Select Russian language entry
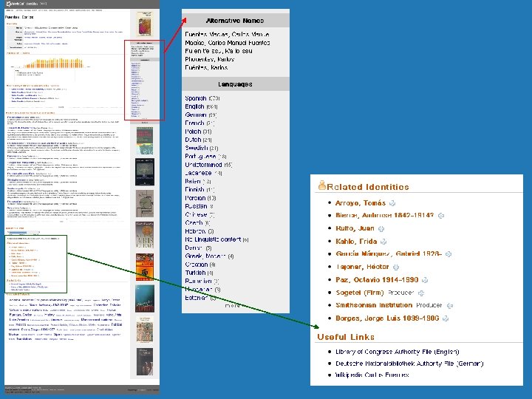The image size is (532, 399). pos(196,206)
